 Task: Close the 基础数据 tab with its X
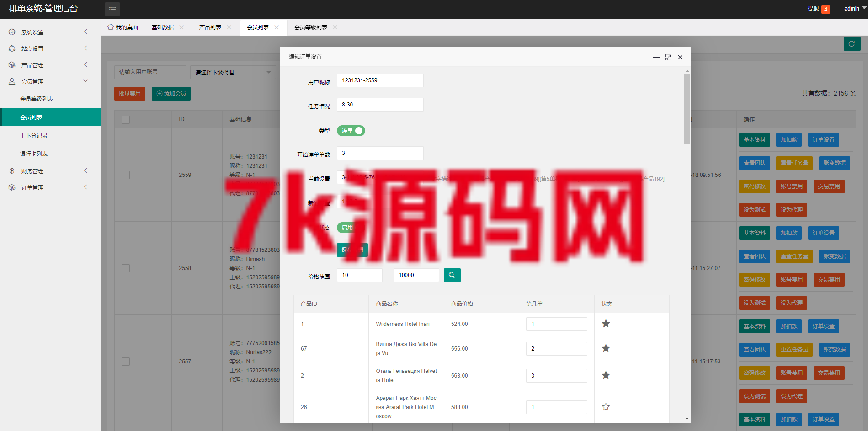click(x=181, y=27)
